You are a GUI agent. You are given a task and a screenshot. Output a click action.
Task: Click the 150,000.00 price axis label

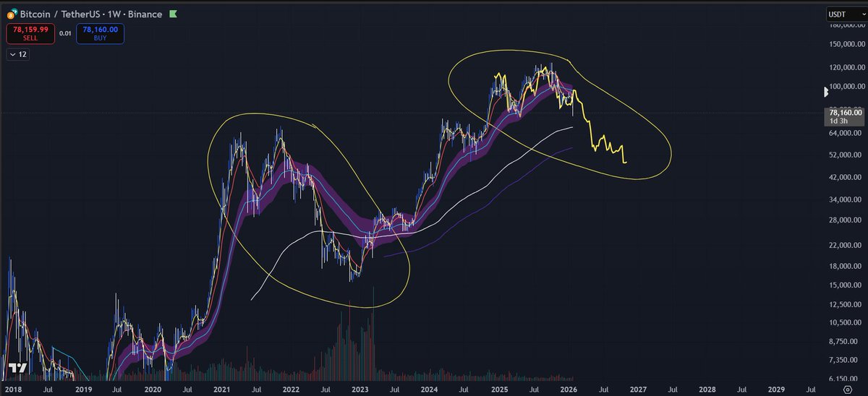tap(846, 45)
